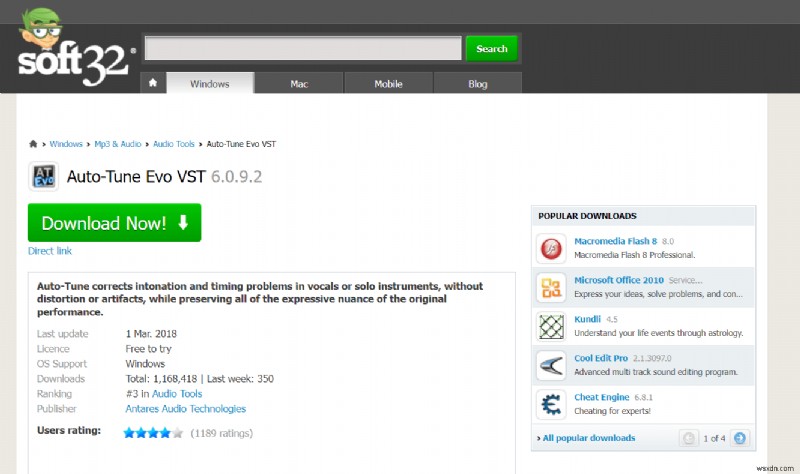Click the Download Now! button
The width and height of the screenshot is (800, 474).
(x=114, y=222)
